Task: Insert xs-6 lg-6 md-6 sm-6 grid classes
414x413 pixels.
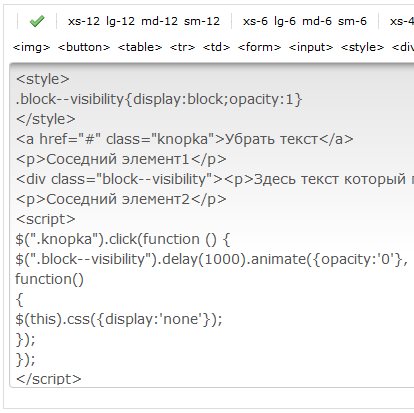Action: (x=305, y=21)
